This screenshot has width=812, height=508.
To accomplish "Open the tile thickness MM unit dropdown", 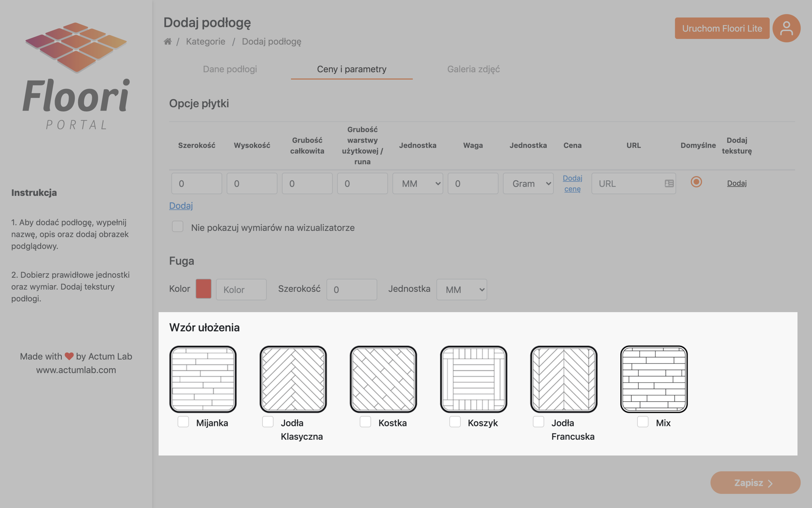I will pyautogui.click(x=418, y=183).
